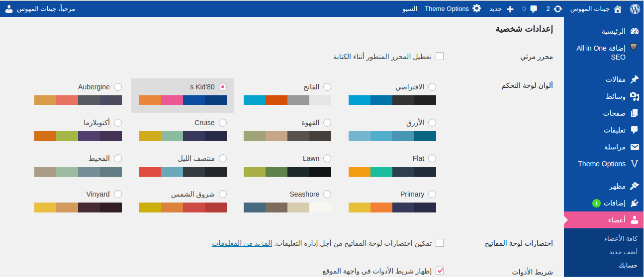The image size is (644, 277).
Task: Open الرئيسية in the sidebar menu
Action: point(614,31)
